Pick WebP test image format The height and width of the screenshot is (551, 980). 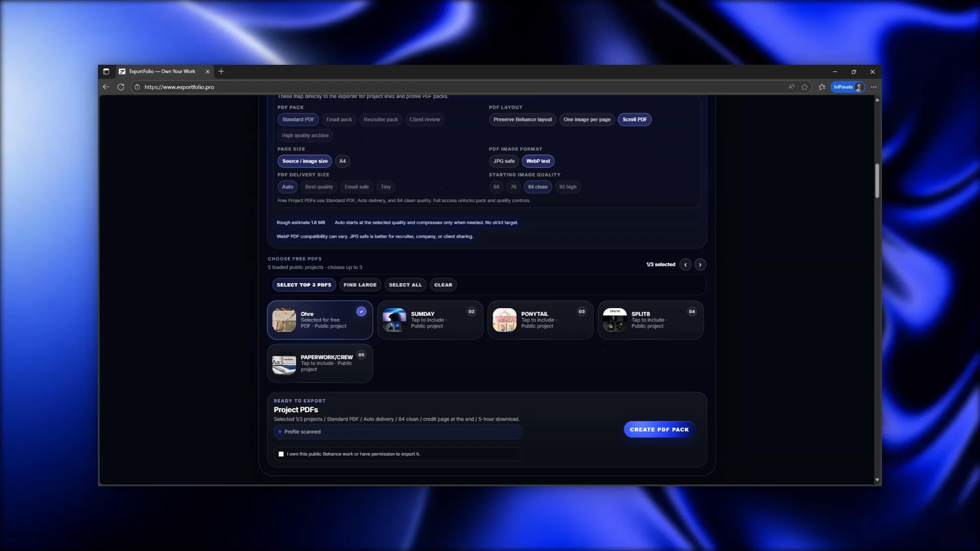click(538, 161)
